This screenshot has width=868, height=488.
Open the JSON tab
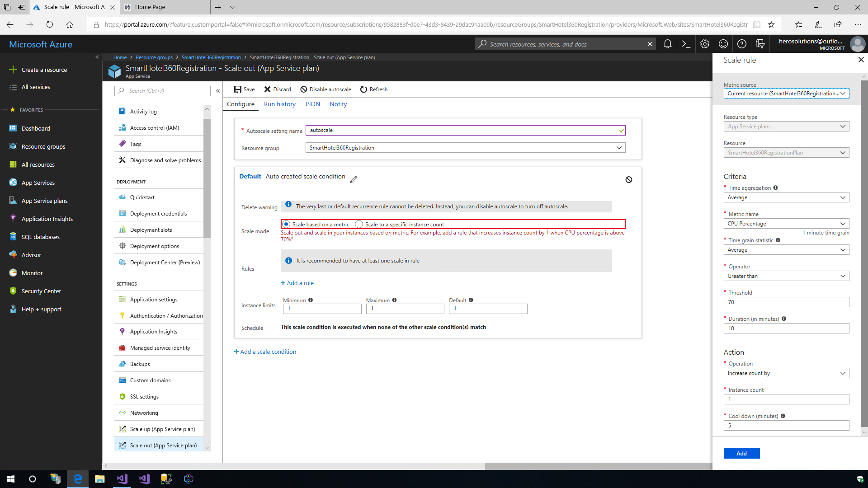click(x=312, y=104)
